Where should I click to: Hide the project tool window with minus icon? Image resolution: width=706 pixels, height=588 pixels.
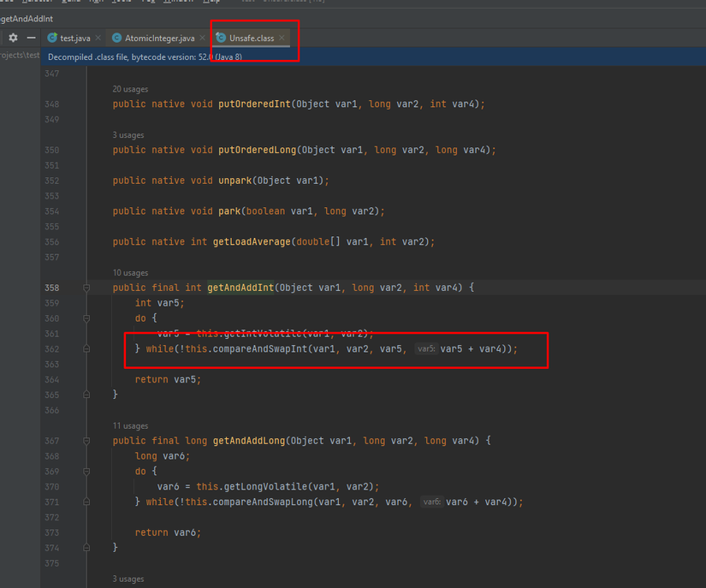32,39
